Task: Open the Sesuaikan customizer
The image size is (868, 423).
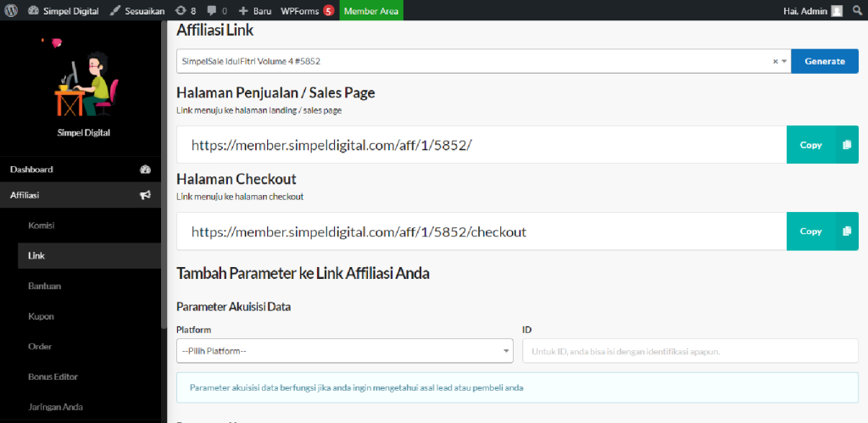Action: tap(138, 10)
